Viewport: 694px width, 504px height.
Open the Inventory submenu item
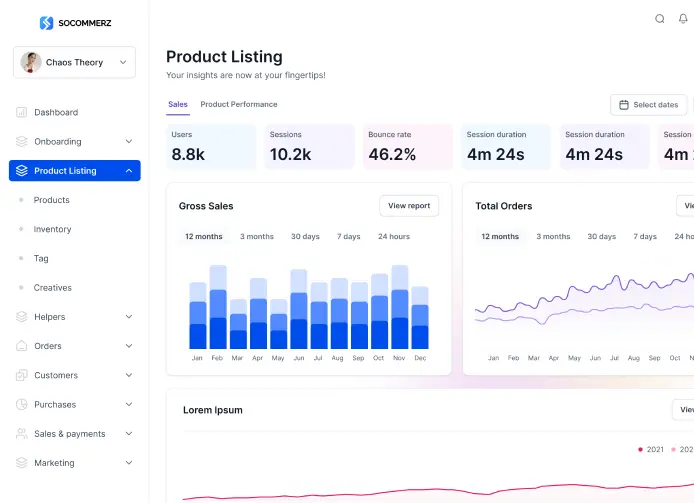point(52,229)
